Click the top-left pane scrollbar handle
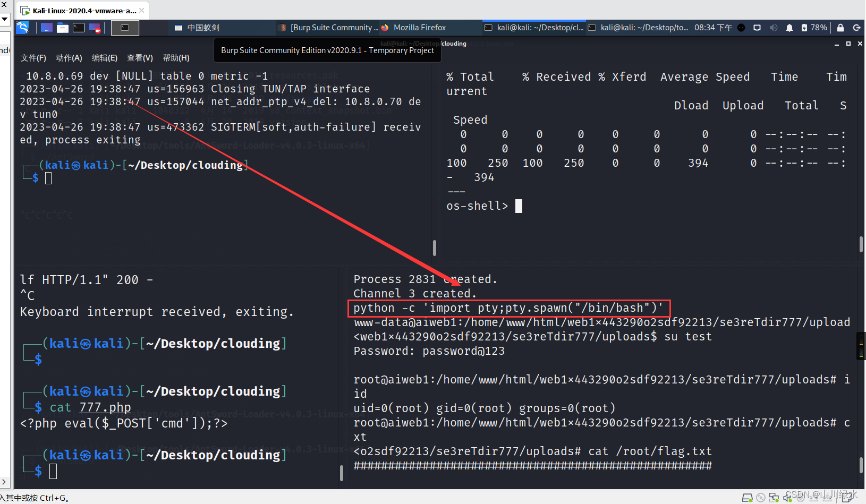Screen dimensions: 866x504 435,248
